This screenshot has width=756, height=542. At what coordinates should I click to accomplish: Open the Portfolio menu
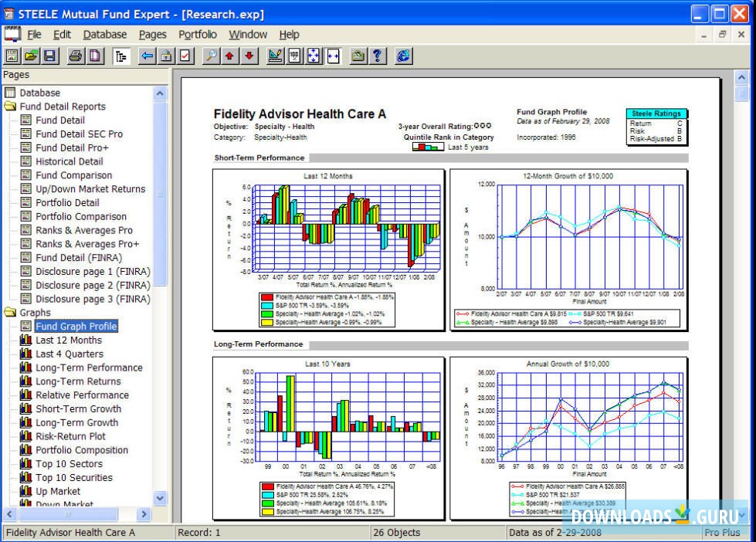coord(198,35)
